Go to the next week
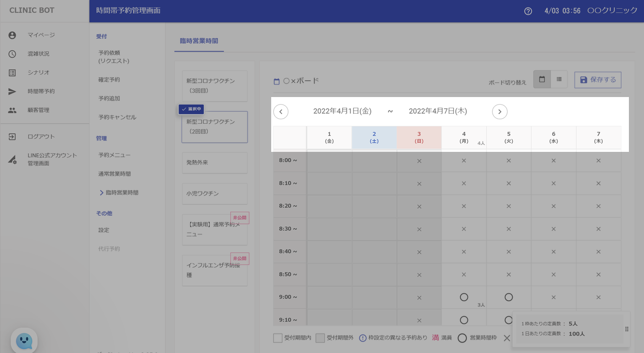Screen dimensions: 644x353 [x=500, y=112]
